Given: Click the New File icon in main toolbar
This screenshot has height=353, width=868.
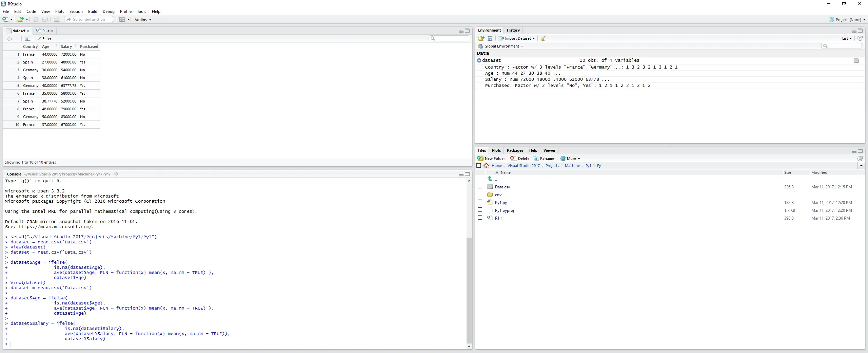Looking at the screenshot, I should click(x=5, y=19).
